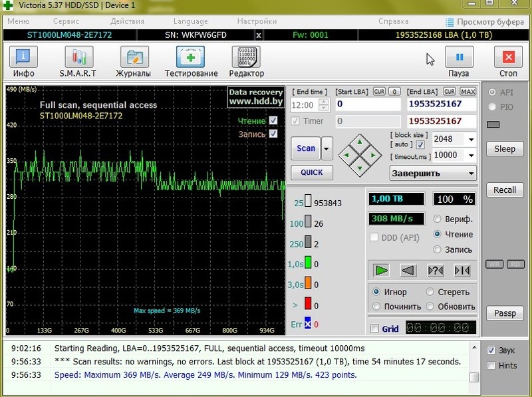Click the reverse scan direction arrow
The height and width of the screenshot is (397, 532).
[x=408, y=270]
